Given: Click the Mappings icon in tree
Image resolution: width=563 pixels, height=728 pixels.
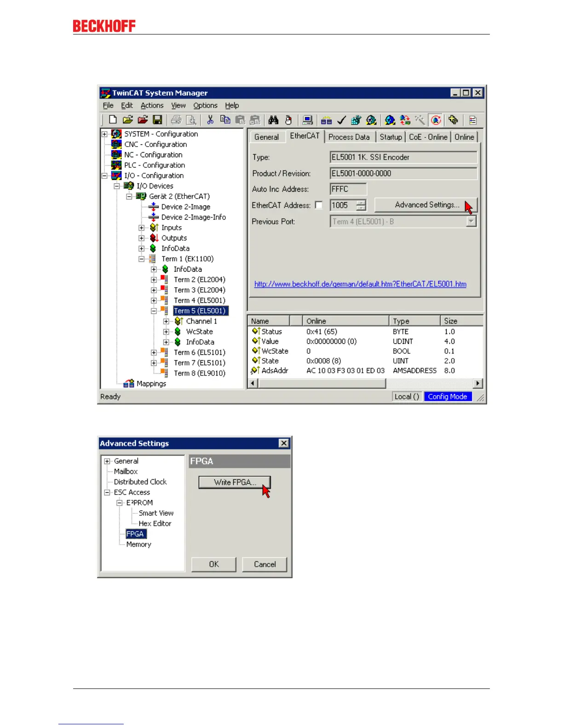Looking at the screenshot, I should coord(129,383).
